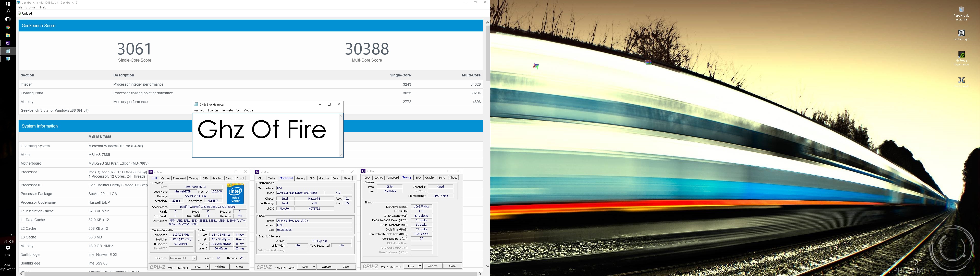Click Notepad scrollbar down arrow
Image resolution: width=980 pixels, height=276 pixels.
[x=341, y=155]
